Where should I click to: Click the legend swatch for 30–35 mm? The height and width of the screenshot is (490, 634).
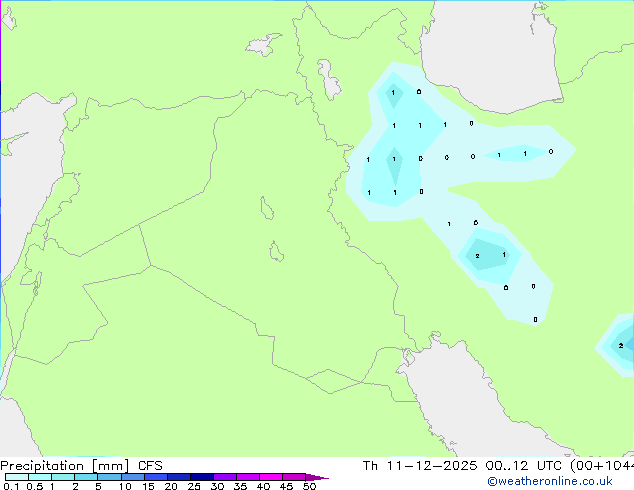click(x=225, y=477)
